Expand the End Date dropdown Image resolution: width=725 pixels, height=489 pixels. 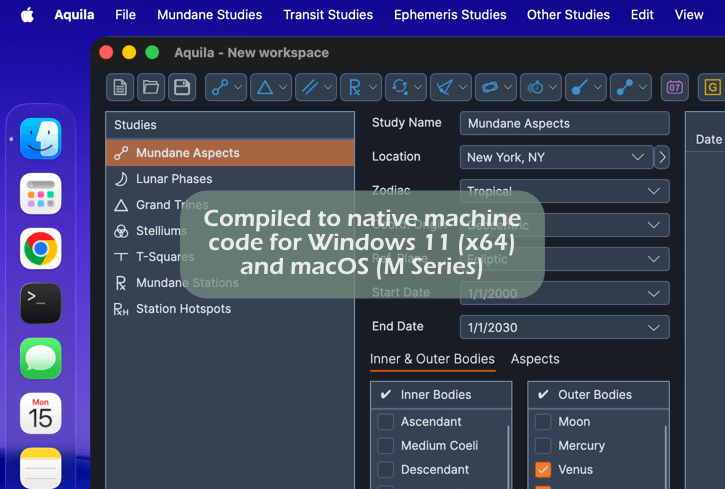pyautogui.click(x=564, y=328)
